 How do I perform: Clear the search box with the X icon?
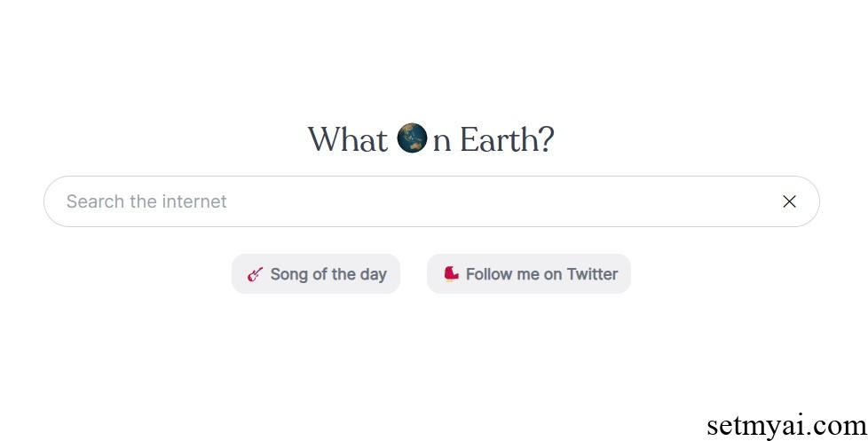(x=789, y=201)
